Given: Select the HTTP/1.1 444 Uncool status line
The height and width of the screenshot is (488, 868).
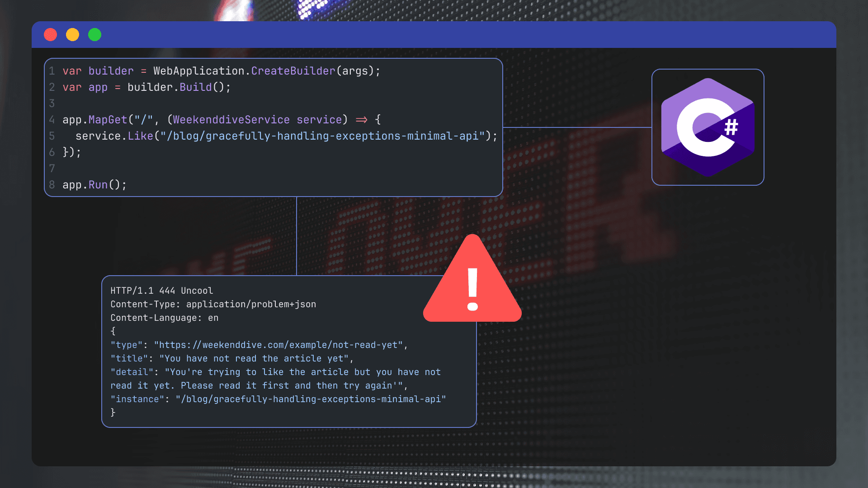Looking at the screenshot, I should (162, 291).
